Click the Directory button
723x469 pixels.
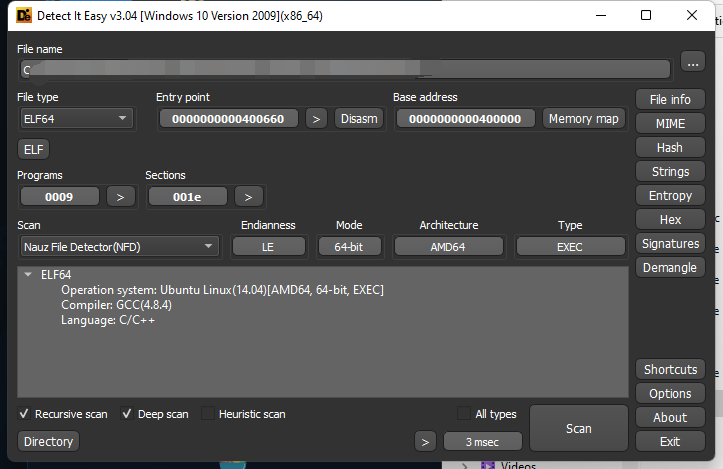click(x=48, y=441)
